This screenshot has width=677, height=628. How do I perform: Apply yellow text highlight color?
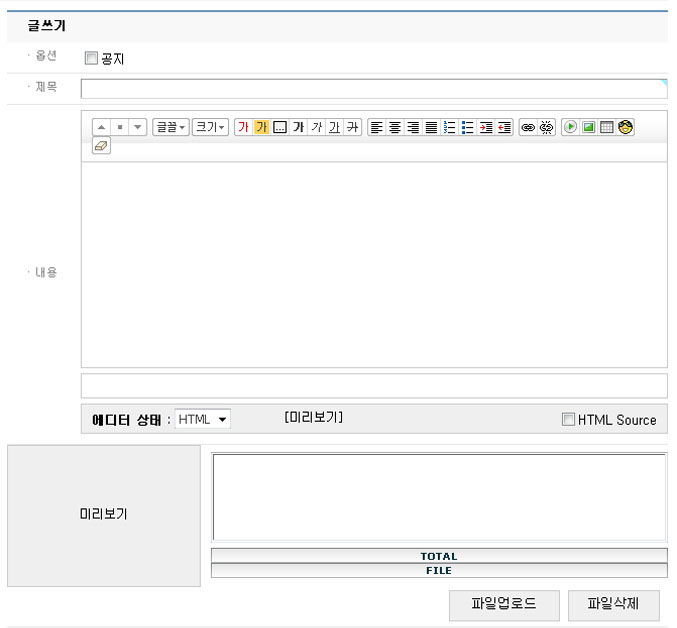pyautogui.click(x=261, y=127)
